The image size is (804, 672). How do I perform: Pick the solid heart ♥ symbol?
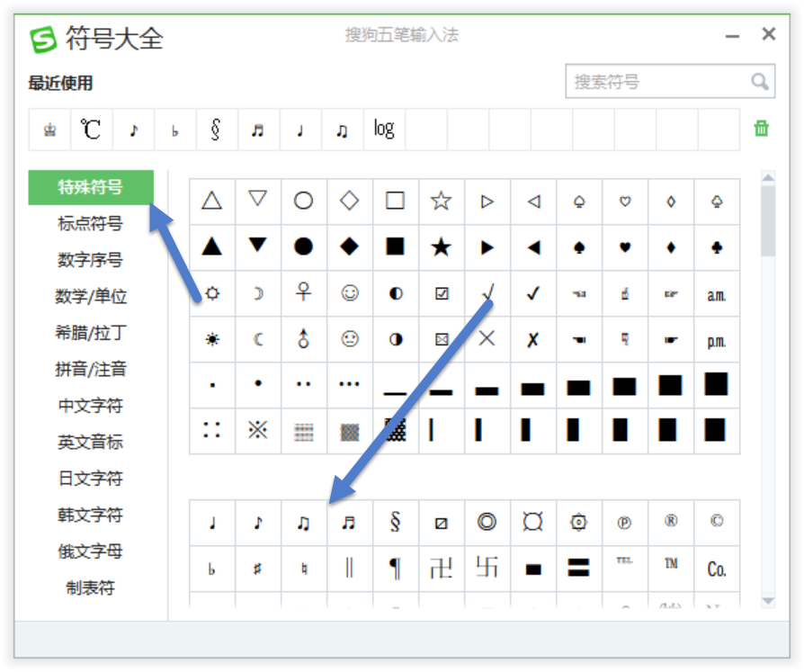tap(624, 247)
